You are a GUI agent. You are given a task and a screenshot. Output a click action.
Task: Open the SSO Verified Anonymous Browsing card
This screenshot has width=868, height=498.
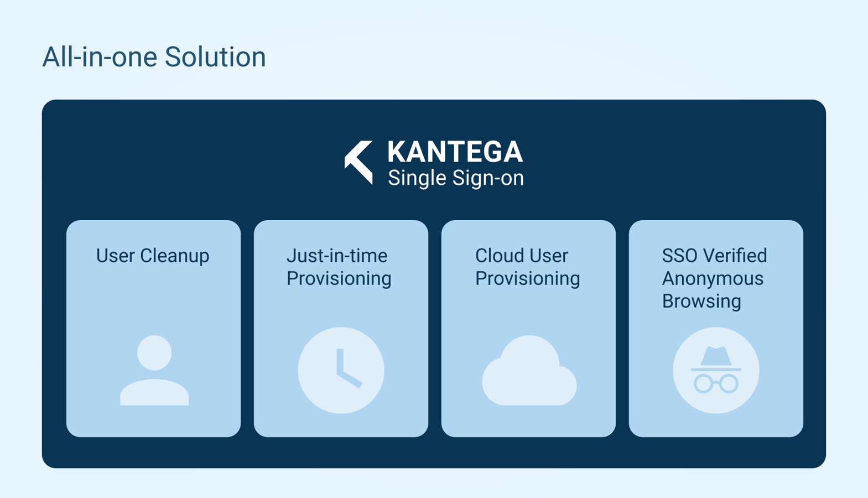click(716, 329)
